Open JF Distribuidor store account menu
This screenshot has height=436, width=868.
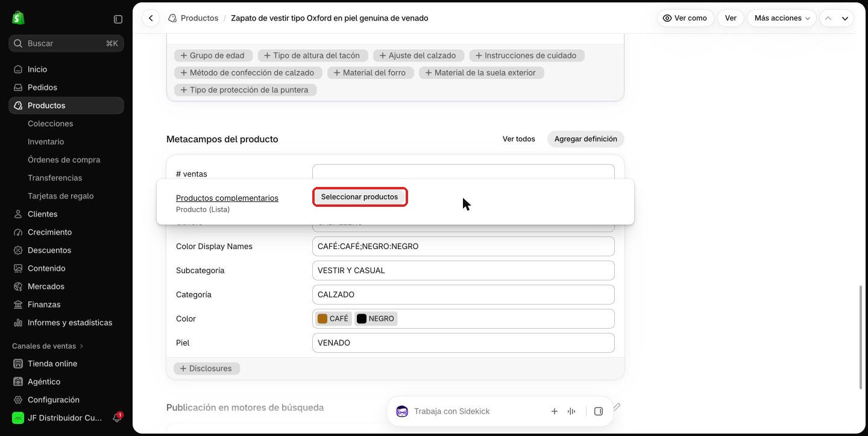(x=57, y=418)
